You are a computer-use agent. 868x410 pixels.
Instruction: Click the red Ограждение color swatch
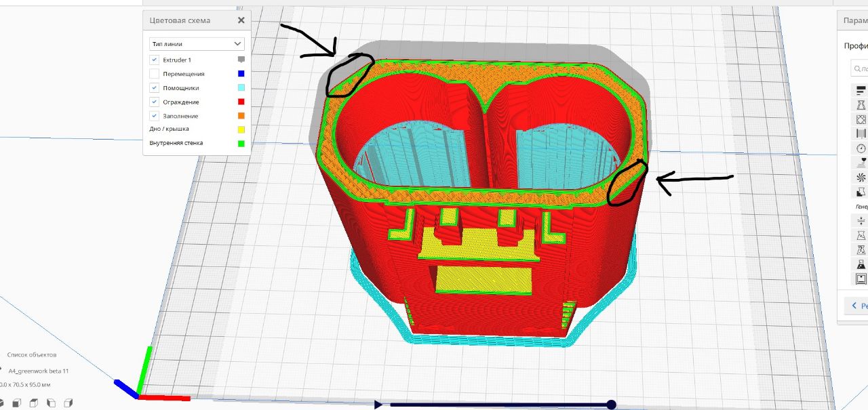pos(241,102)
